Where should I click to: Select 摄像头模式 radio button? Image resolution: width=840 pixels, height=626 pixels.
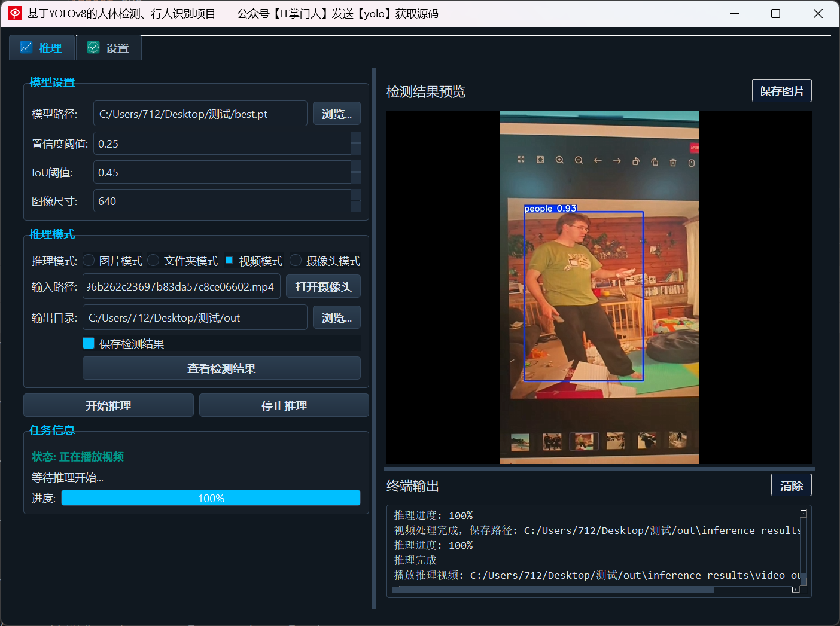click(x=296, y=260)
